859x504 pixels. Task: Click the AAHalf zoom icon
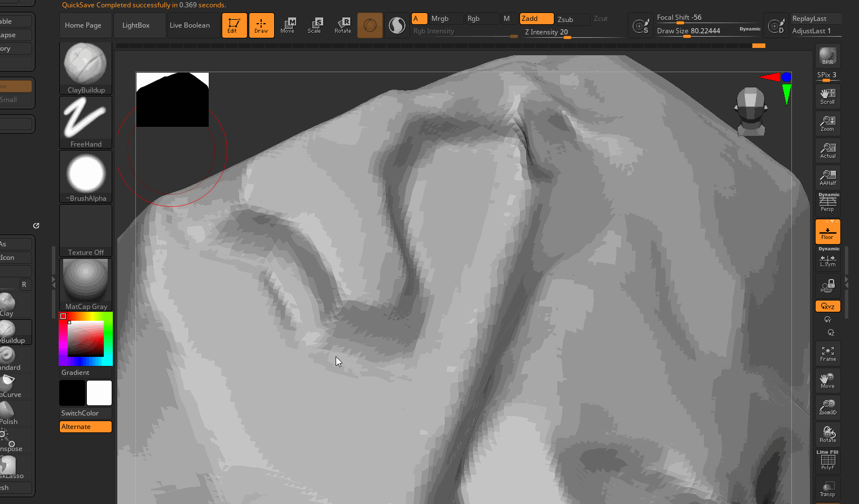click(x=827, y=178)
